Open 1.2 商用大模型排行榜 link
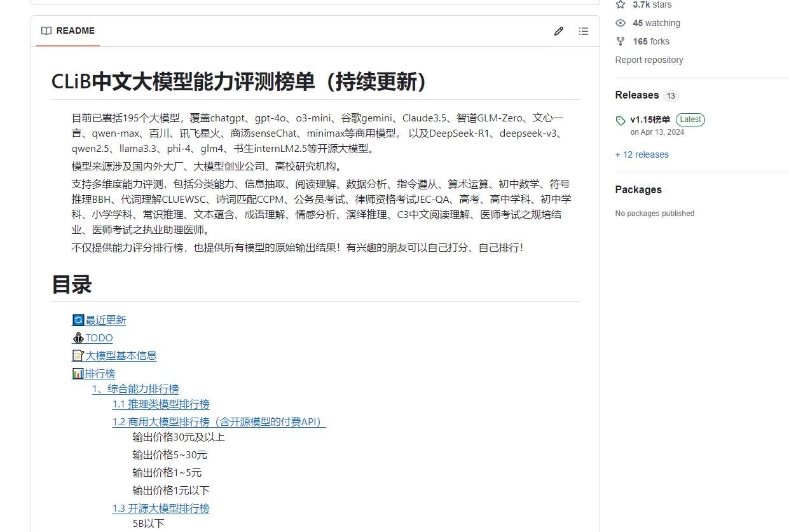Viewport: 789px width, 532px height. point(219,421)
